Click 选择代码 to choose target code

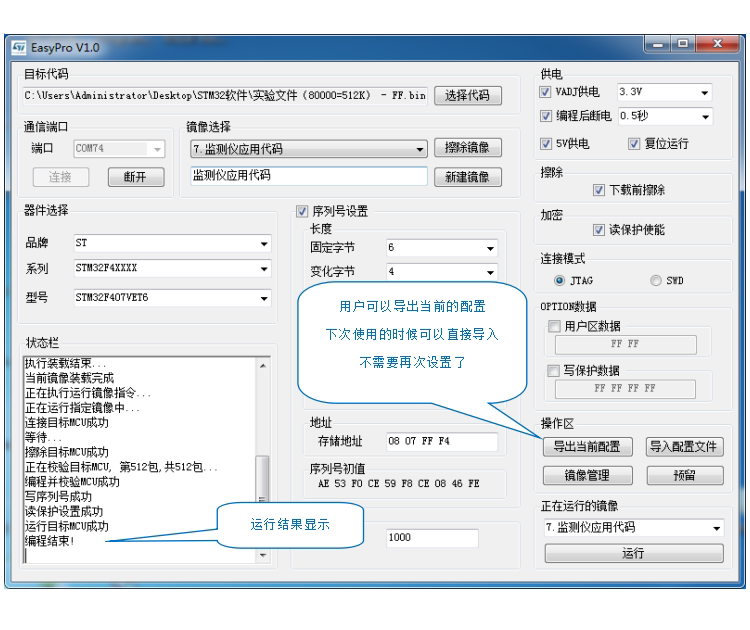click(467, 95)
